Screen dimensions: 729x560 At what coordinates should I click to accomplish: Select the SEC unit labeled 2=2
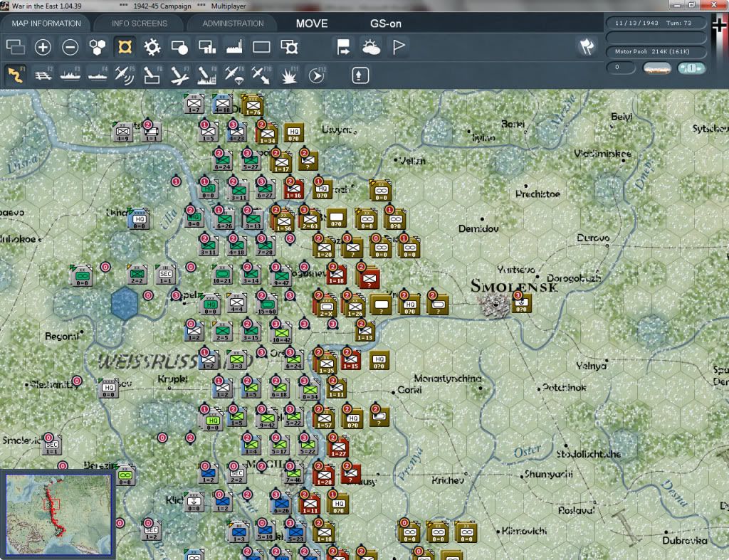pos(236,475)
